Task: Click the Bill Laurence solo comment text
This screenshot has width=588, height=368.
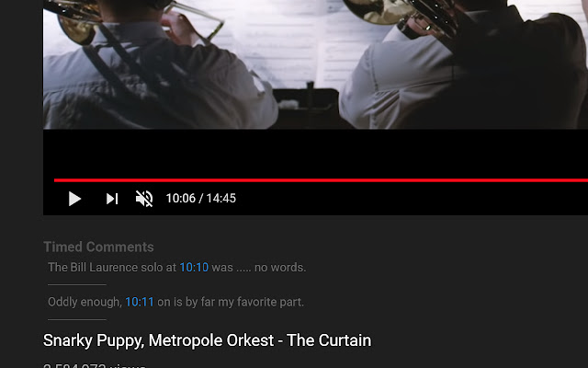Action: (177, 268)
